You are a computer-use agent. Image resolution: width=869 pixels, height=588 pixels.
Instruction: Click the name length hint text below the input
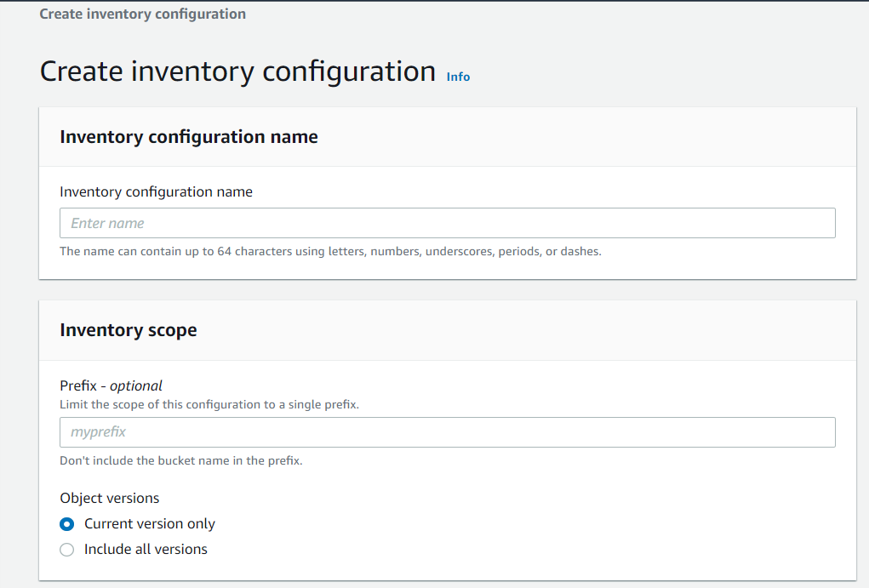click(330, 251)
